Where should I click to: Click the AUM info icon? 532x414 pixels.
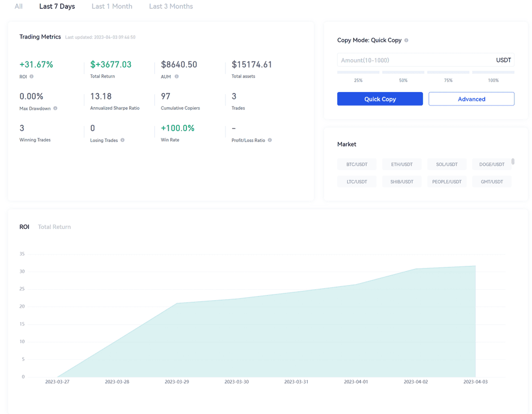pos(177,76)
